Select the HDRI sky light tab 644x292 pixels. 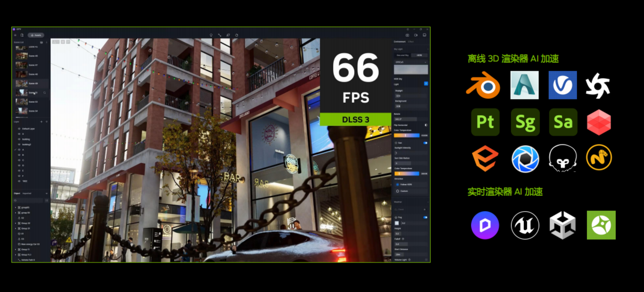(x=419, y=55)
